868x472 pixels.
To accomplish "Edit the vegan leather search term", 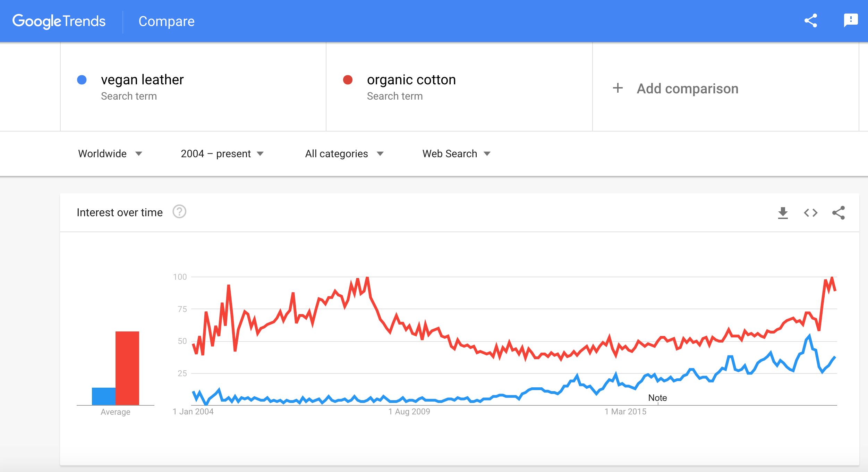I will point(142,80).
